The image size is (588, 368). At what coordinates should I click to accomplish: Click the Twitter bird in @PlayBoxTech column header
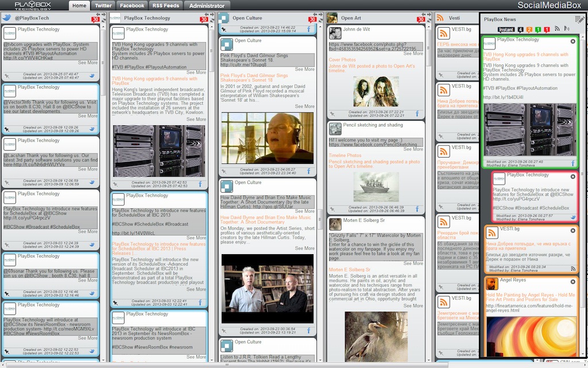tap(6, 18)
